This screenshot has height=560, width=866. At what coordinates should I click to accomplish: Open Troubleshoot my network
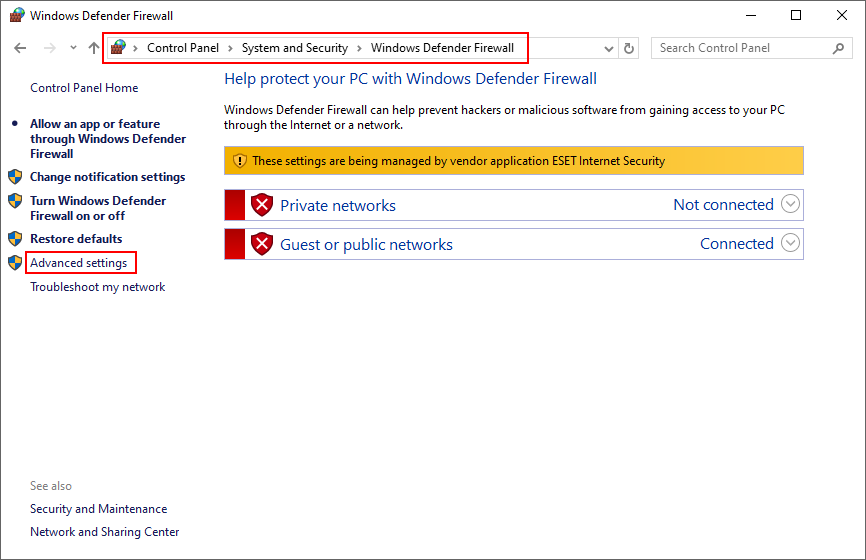pyautogui.click(x=98, y=287)
